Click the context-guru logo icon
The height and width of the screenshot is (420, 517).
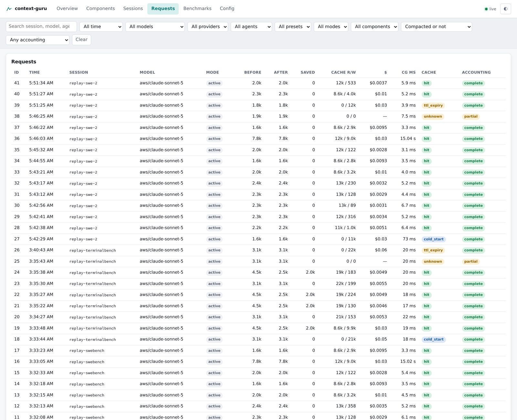(9, 9)
